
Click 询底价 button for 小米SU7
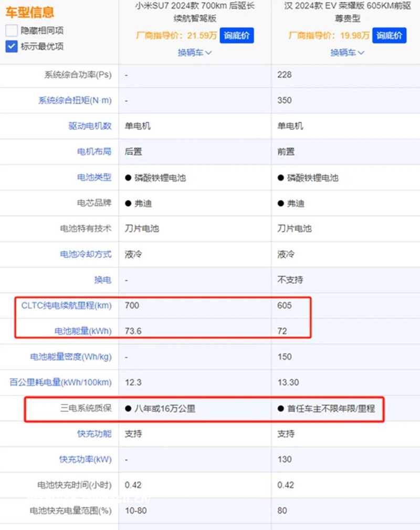coord(237,36)
